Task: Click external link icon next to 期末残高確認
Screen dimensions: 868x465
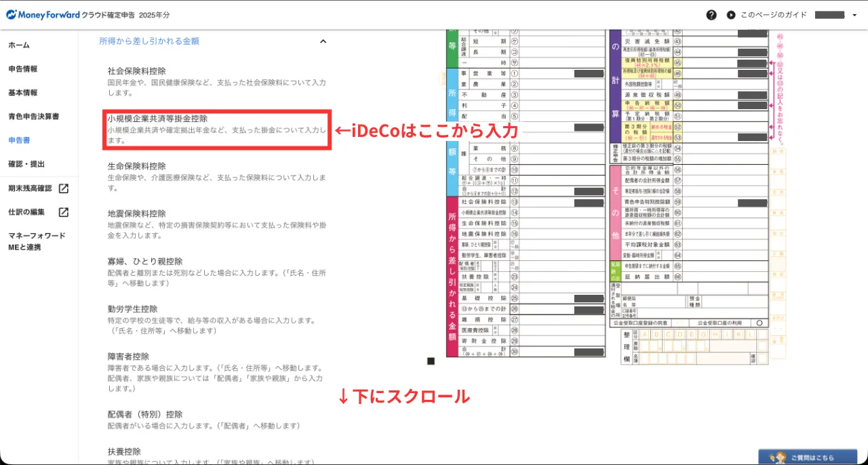Action: [x=63, y=188]
